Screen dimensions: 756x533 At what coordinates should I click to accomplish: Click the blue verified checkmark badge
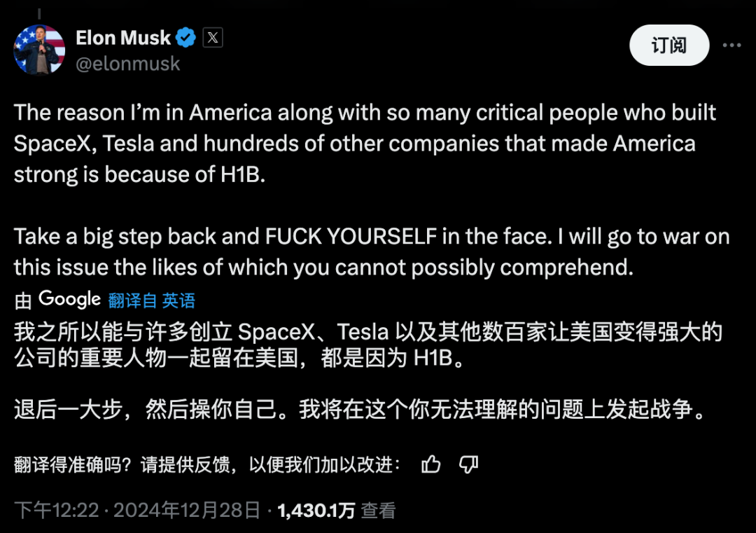click(185, 38)
